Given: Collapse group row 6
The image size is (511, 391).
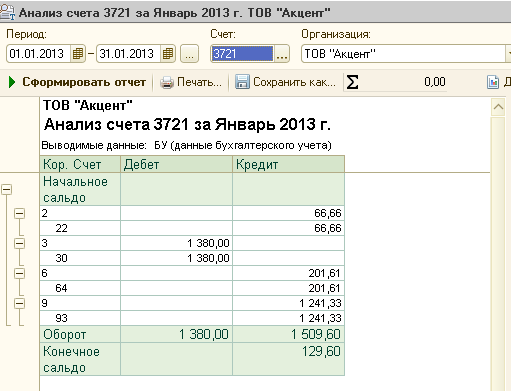Looking at the screenshot, I should pyautogui.click(x=20, y=273).
